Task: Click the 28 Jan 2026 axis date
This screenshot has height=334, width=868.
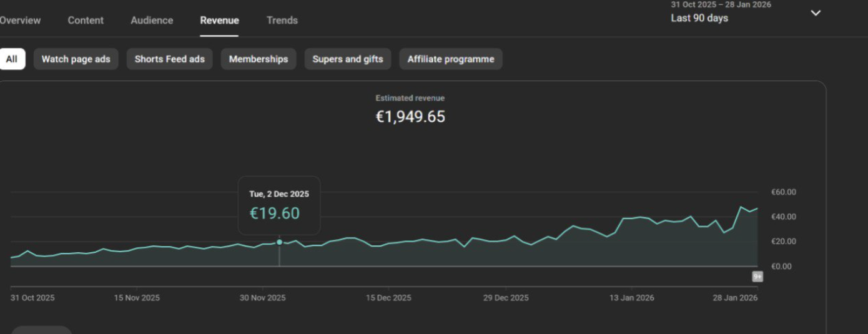Action: (735, 298)
